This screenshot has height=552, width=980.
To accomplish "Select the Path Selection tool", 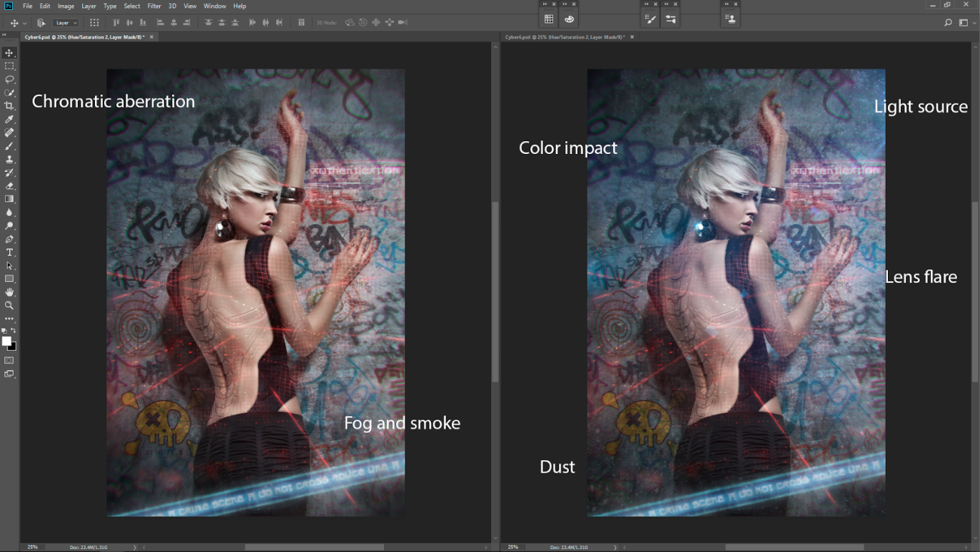I will [x=9, y=265].
